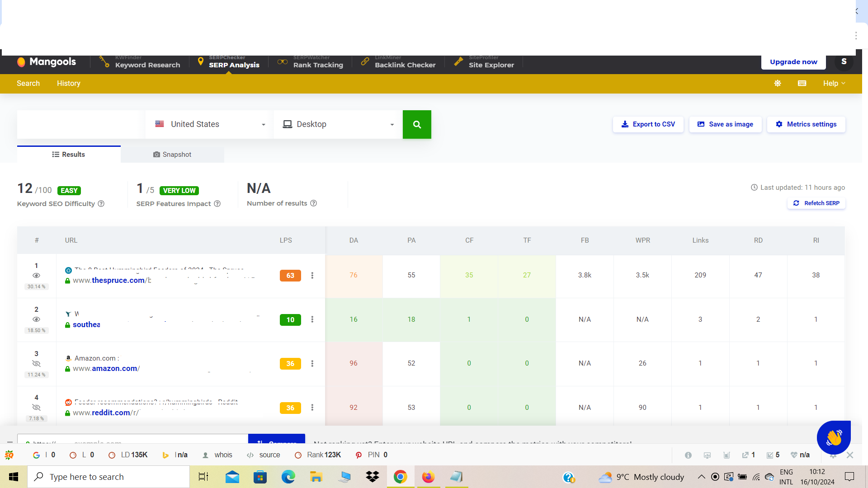
Task: Focus the keyword search input
Action: pyautogui.click(x=81, y=124)
